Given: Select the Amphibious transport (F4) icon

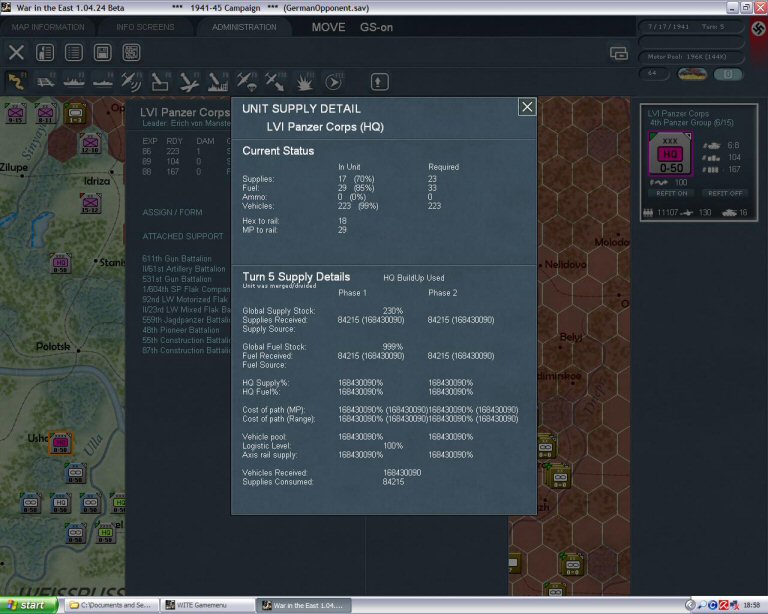Looking at the screenshot, I should [x=103, y=81].
